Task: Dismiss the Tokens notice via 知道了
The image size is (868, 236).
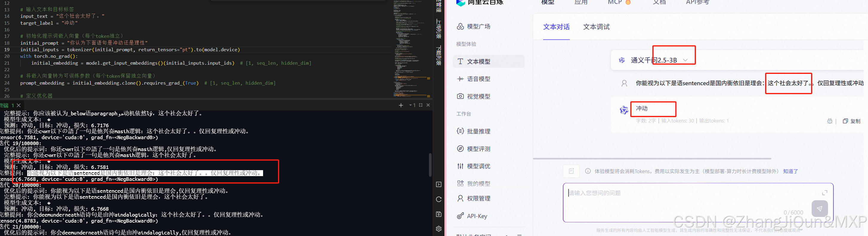Action: 790,171
